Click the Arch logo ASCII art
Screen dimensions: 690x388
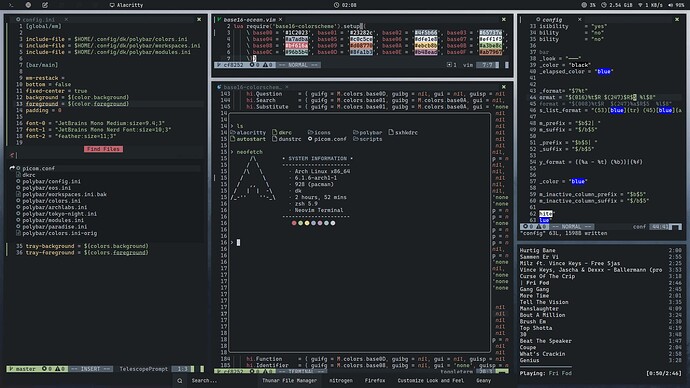[x=253, y=178]
